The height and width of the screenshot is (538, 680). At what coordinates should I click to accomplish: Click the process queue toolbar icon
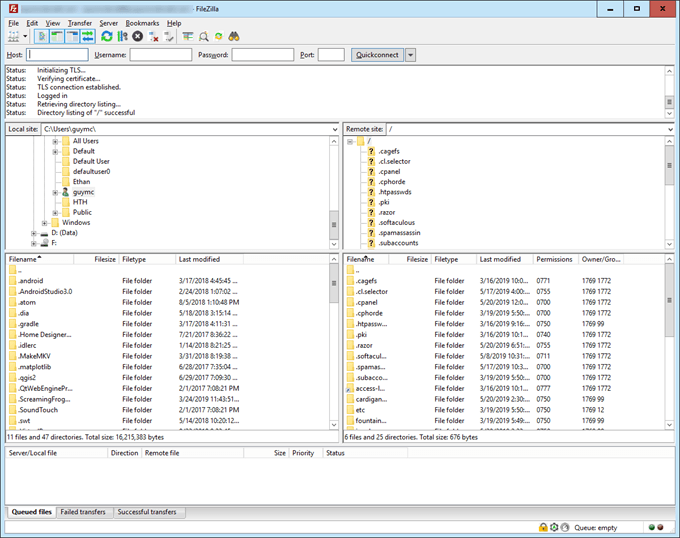tap(122, 36)
